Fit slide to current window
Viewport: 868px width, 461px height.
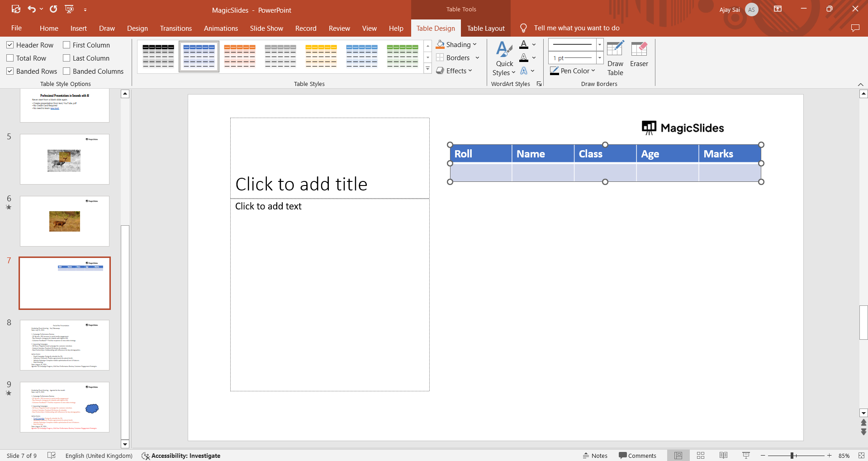pyautogui.click(x=861, y=456)
